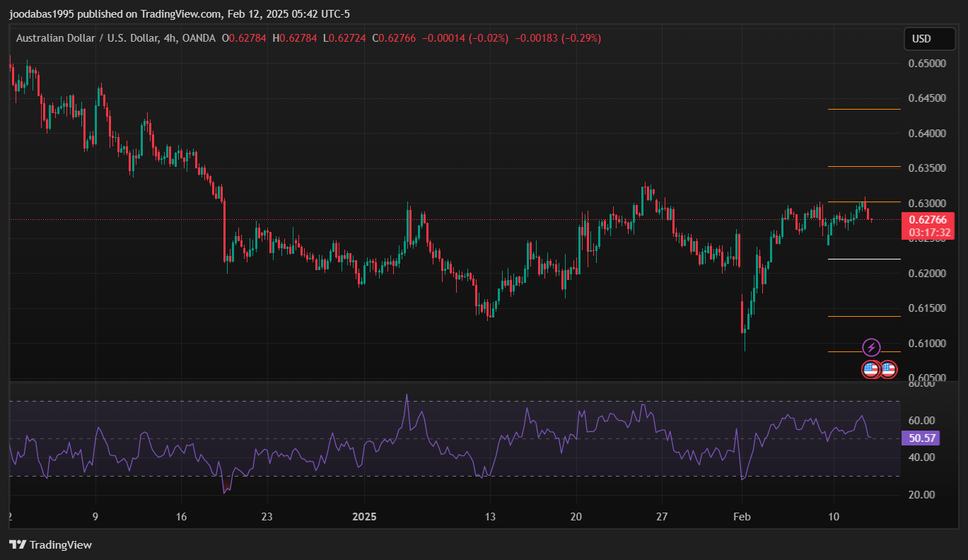Click the 0.63000 price axis label
The image size is (968, 560).
[x=926, y=204]
